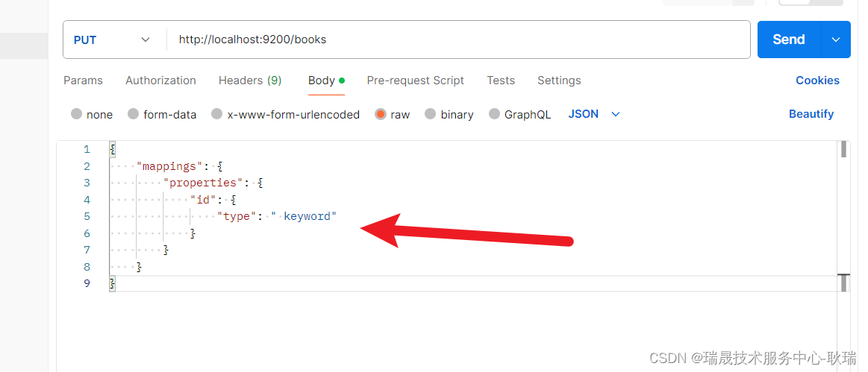Open the Pre-request Script tab

click(415, 81)
